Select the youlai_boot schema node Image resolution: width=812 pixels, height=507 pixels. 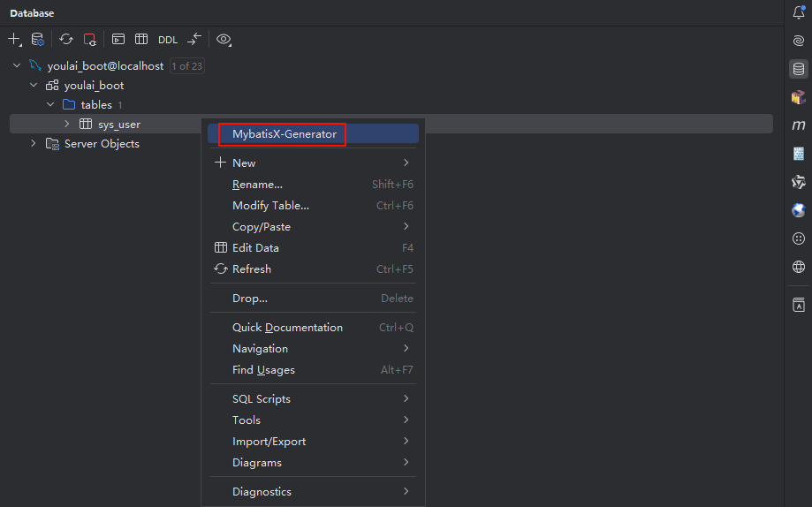[94, 86]
